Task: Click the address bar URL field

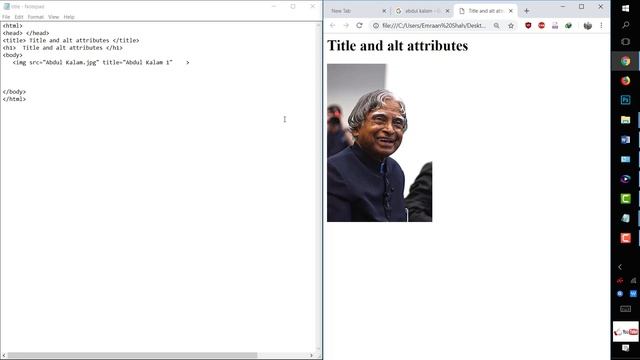Action: pyautogui.click(x=434, y=25)
